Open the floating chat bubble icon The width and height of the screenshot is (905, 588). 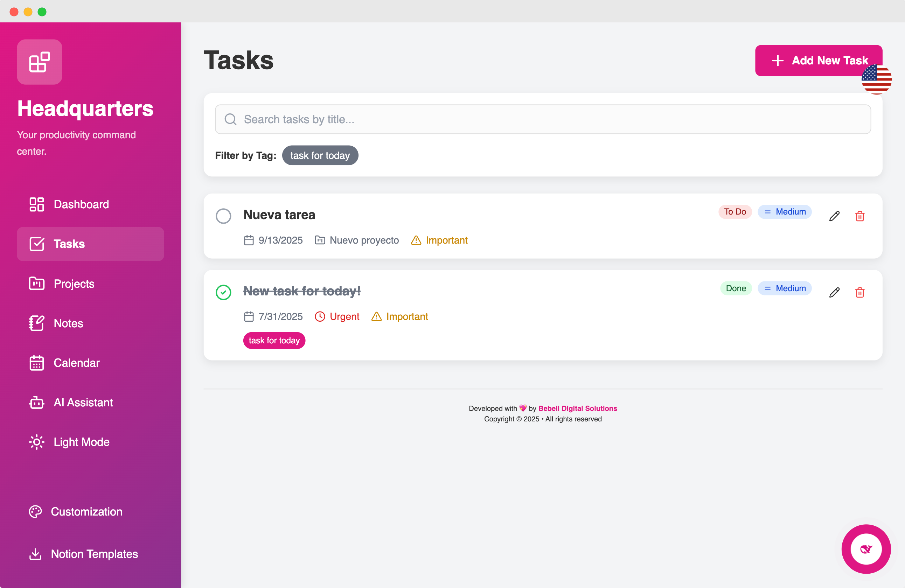coord(866,549)
